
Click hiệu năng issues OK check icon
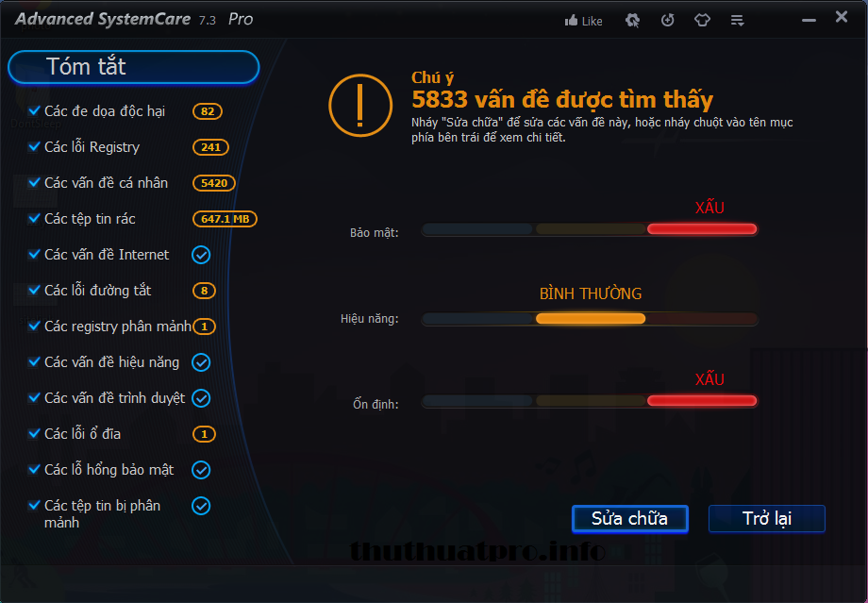point(201,362)
